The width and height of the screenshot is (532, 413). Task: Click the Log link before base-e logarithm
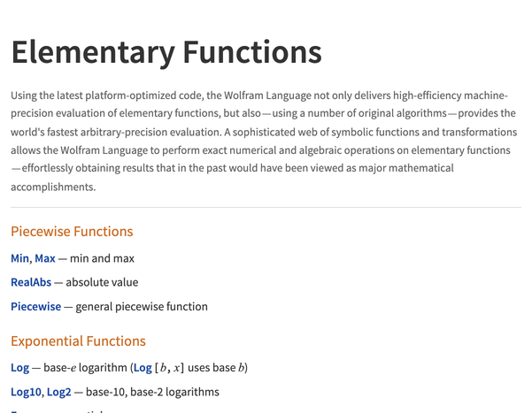pos(19,367)
